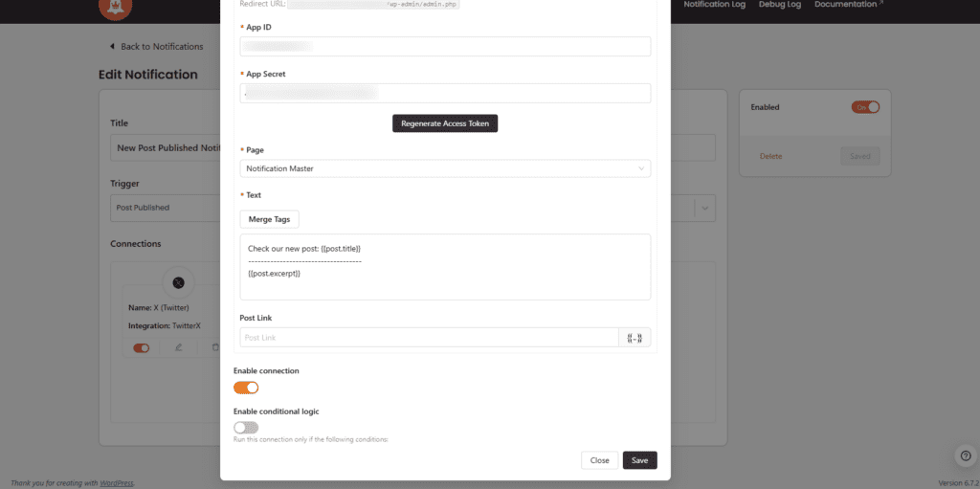
Task: Expand the Page dropdown showing Notification Master
Action: [x=445, y=168]
